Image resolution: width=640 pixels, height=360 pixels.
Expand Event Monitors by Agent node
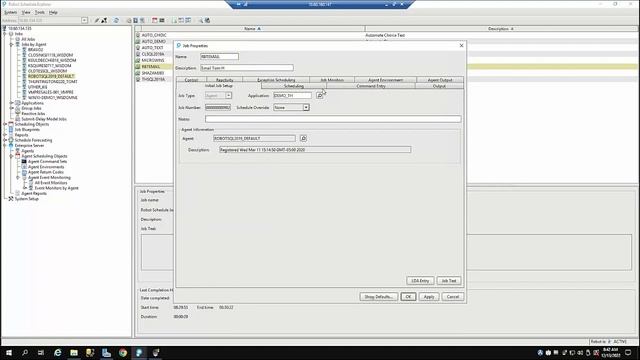pyautogui.click(x=25, y=188)
